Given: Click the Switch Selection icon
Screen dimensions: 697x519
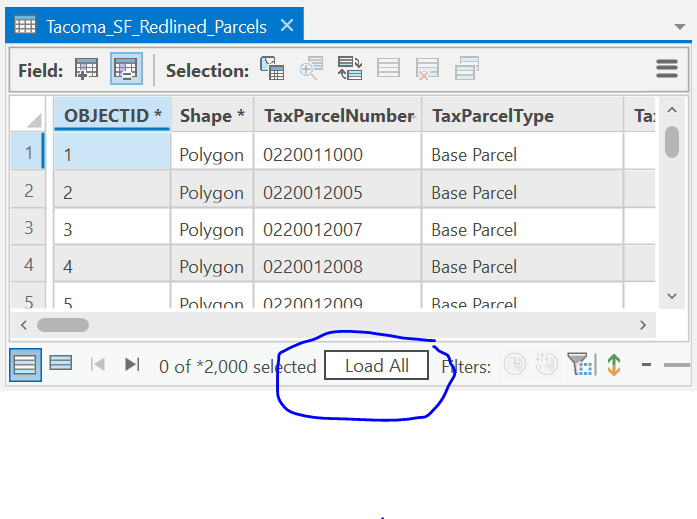Looking at the screenshot, I should [350, 68].
